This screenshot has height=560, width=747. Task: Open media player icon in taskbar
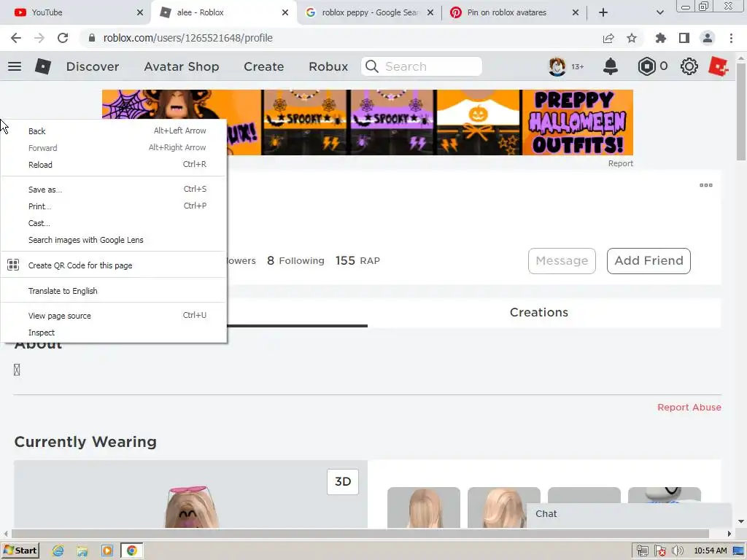(107, 551)
